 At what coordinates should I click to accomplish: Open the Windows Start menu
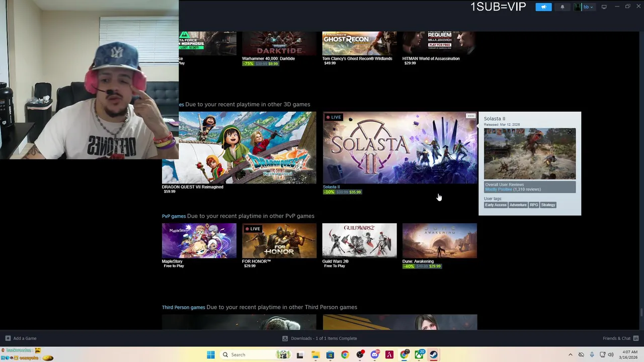(211, 355)
